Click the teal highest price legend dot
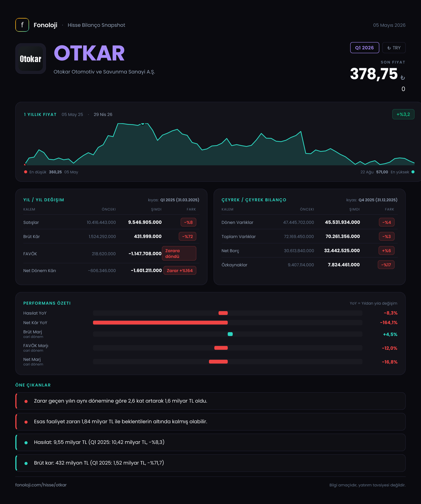Screen dimensions: 421x504 point(413,172)
